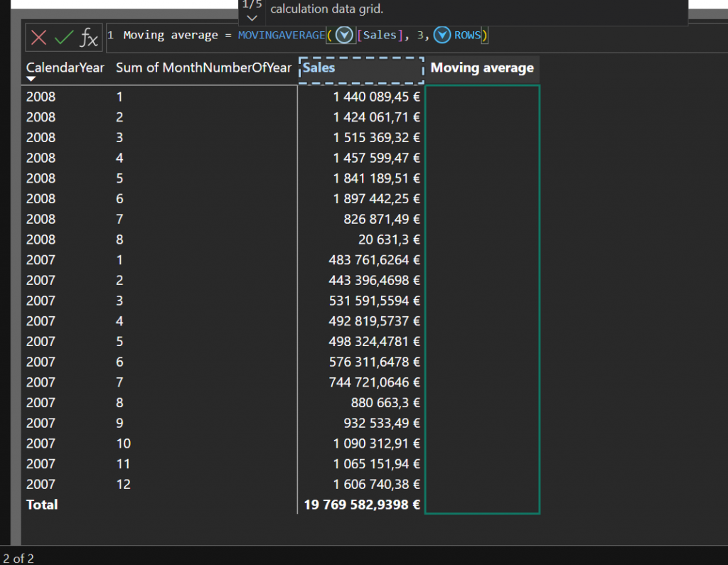Screen dimensions: 728x565
Task: Select the 1 440 089,45 € sales cell
Action: pyautogui.click(x=376, y=97)
